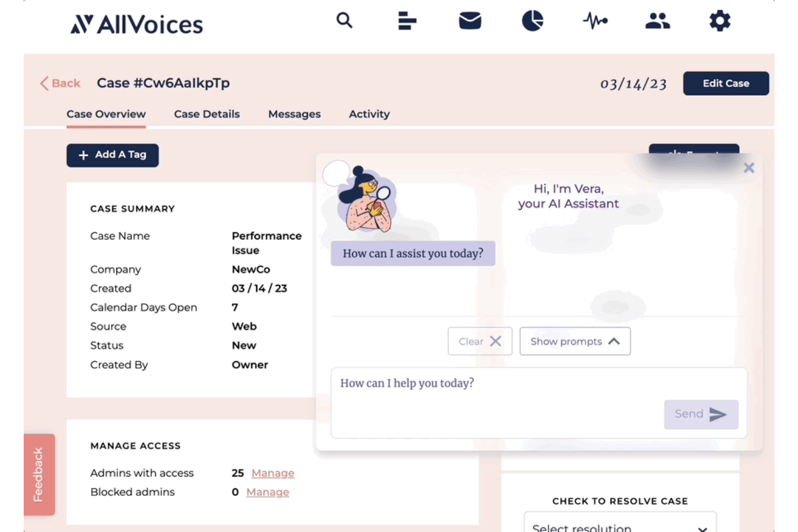Open the activity pulse icon

[x=595, y=21]
